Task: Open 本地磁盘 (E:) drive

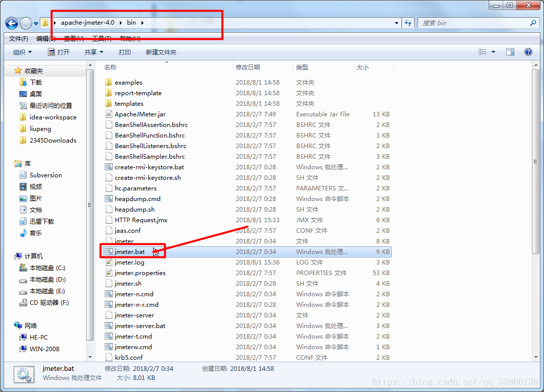Action: (x=47, y=291)
